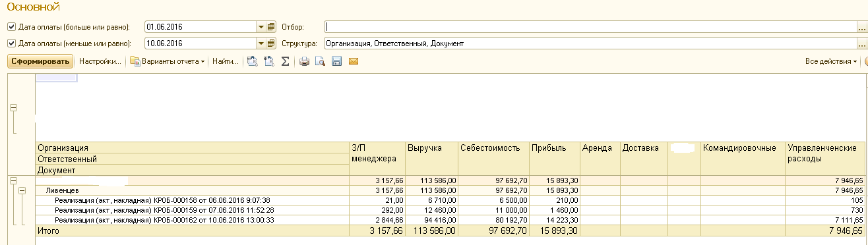The height and width of the screenshot is (245, 868).
Task: Click the sum (sigma) icon
Action: [x=285, y=61]
